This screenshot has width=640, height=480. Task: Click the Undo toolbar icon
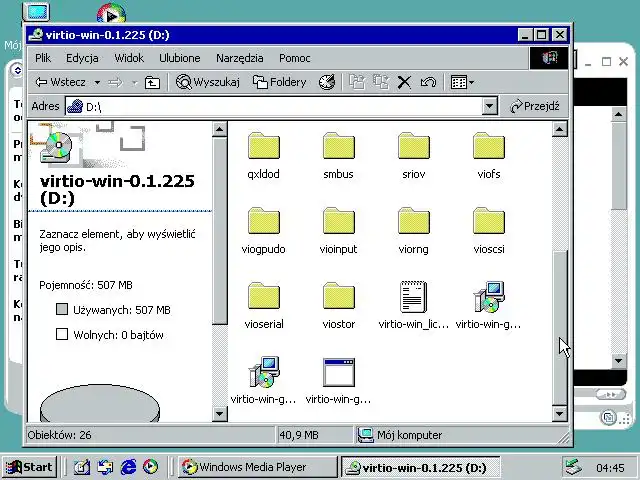pos(428,82)
